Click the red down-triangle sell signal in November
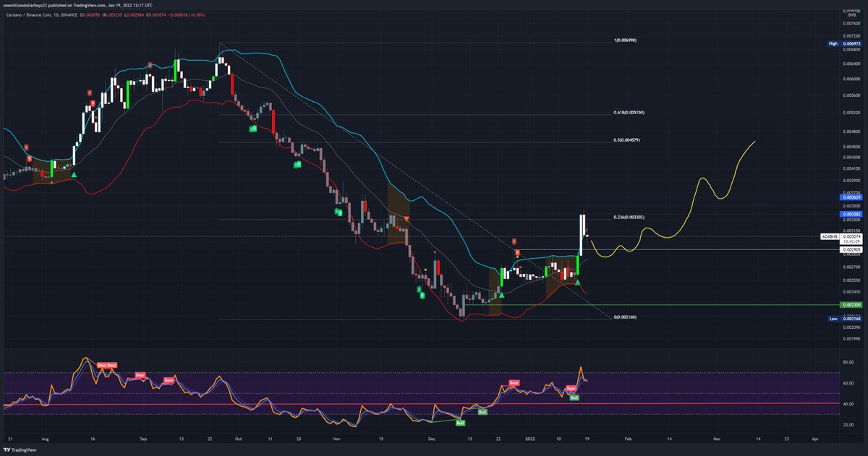This screenshot has width=868, height=456. click(x=407, y=218)
